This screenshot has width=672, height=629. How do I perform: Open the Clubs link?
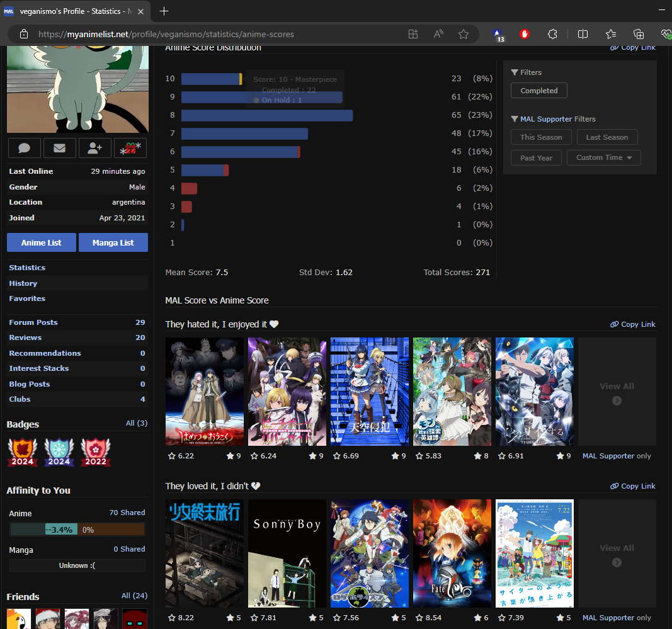[x=20, y=399]
